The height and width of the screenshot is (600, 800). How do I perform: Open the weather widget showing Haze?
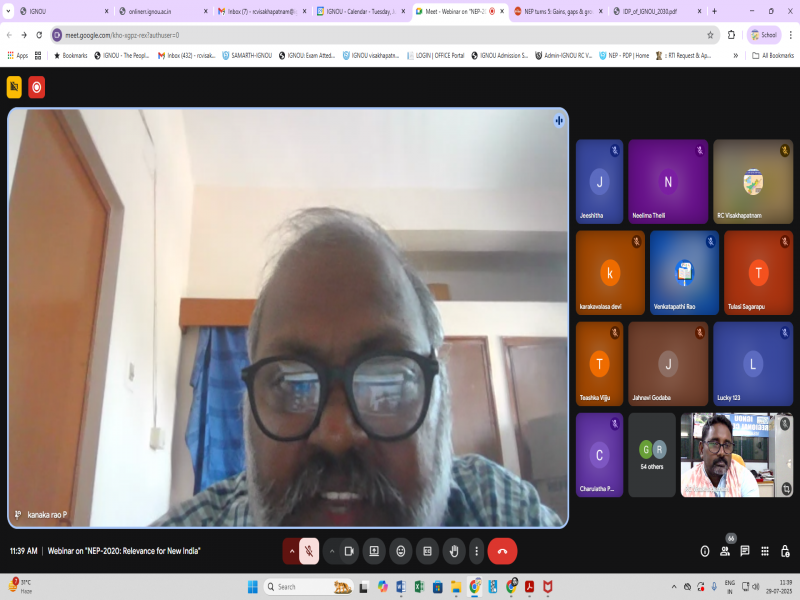pos(20,587)
